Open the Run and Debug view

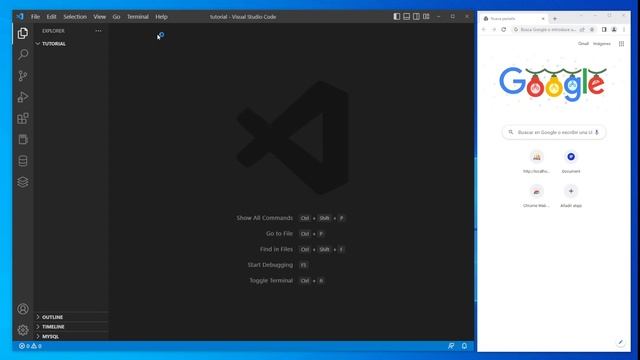click(x=23, y=97)
